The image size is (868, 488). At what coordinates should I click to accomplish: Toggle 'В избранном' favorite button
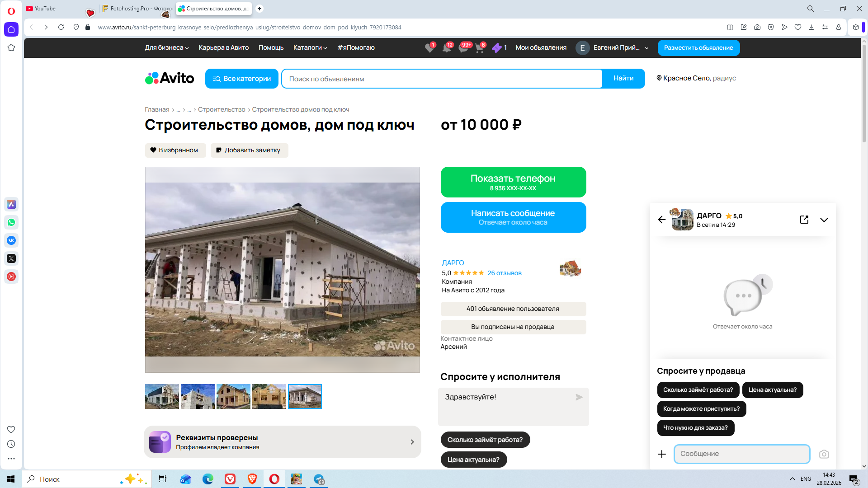coord(175,150)
